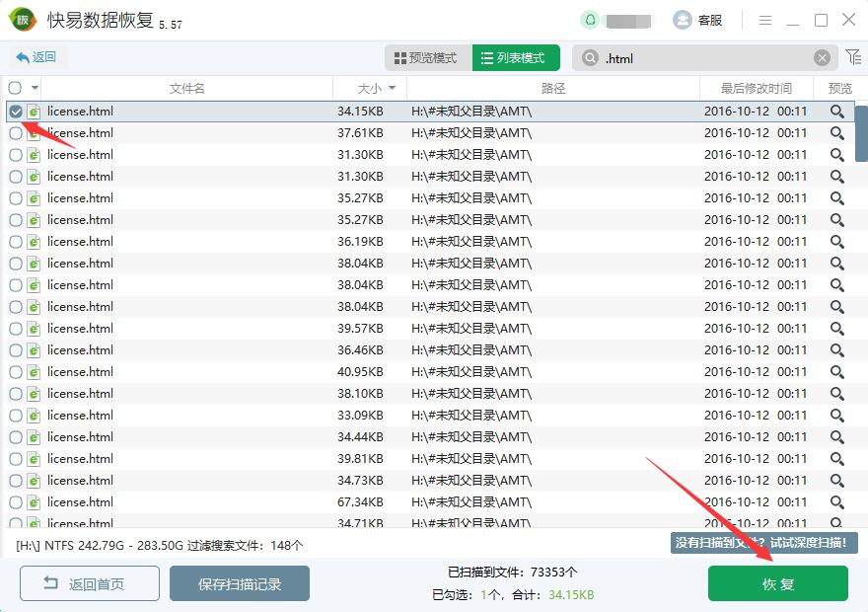Click the file icon of the 67.34KB row
Image resolution: width=868 pixels, height=612 pixels.
34,501
